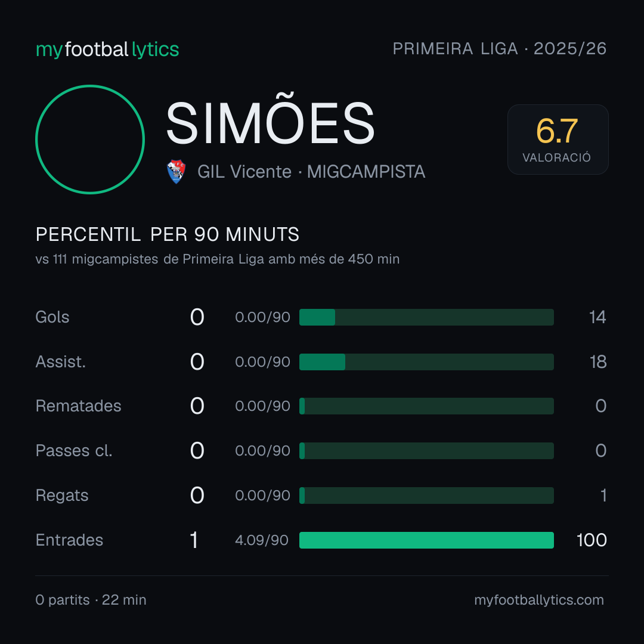Click the myfootballytics logo
The width and height of the screenshot is (644, 644).
tap(107, 49)
